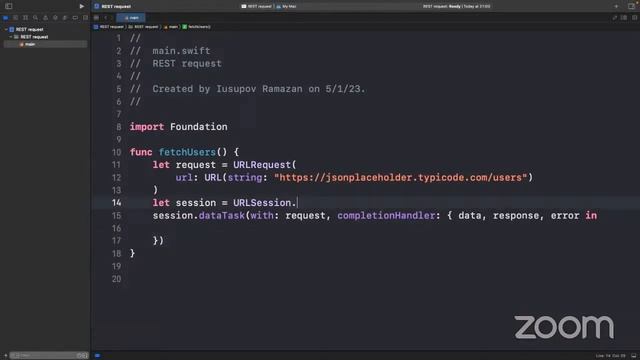The width and height of the screenshot is (640, 360).
Task: Click the activity status 'Ready' area
Action: point(456,7)
